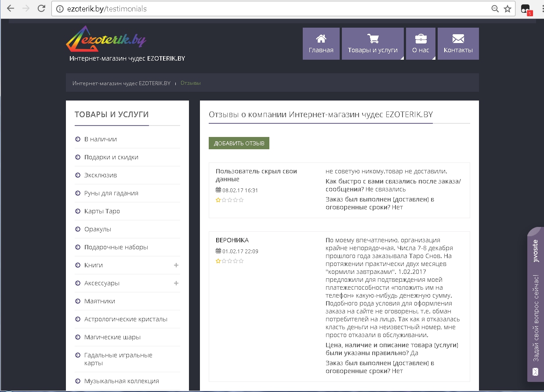This screenshot has height=392, width=544.
Task: Click the briefcase О нас icon
Action: click(421, 39)
